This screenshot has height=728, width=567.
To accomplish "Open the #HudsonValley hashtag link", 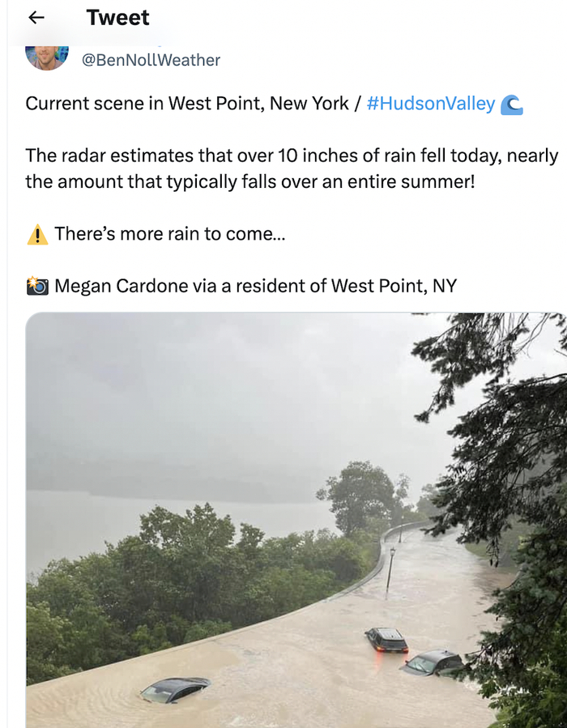I will point(430,104).
